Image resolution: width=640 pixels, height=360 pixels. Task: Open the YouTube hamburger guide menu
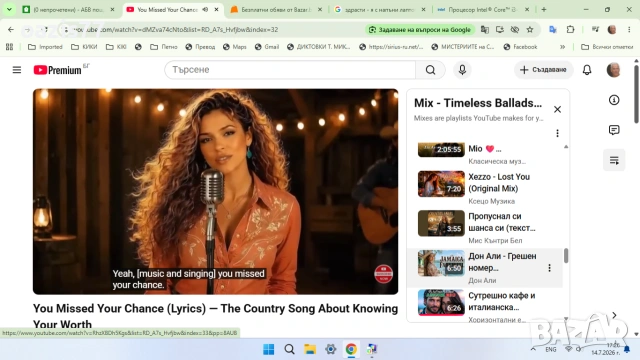tap(17, 70)
